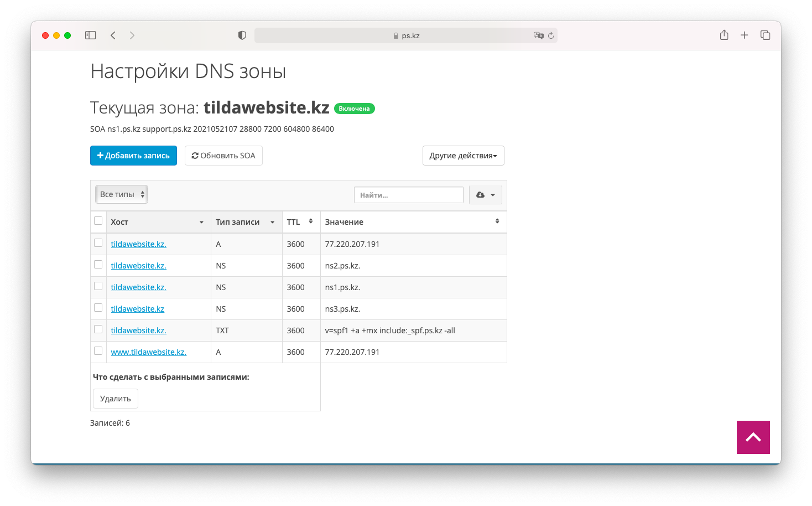This screenshot has width=812, height=506.
Task: Expand the Другие действия dropdown
Action: coord(464,156)
